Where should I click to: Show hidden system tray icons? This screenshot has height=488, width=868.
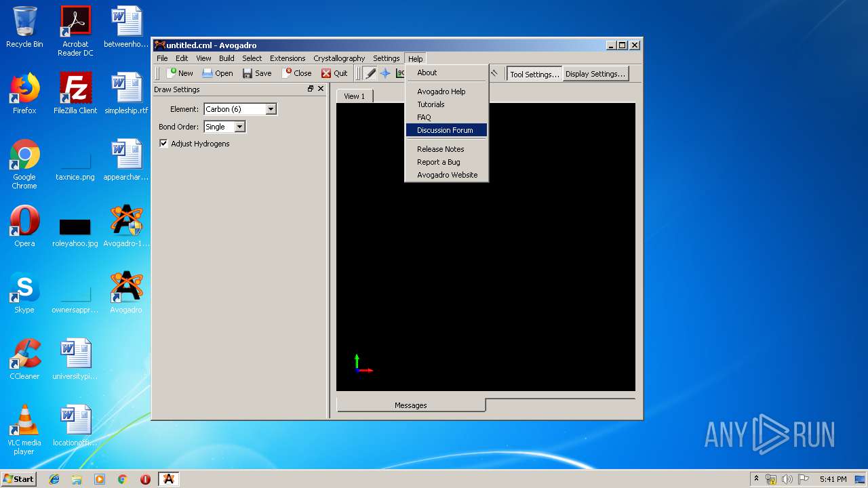tap(756, 479)
